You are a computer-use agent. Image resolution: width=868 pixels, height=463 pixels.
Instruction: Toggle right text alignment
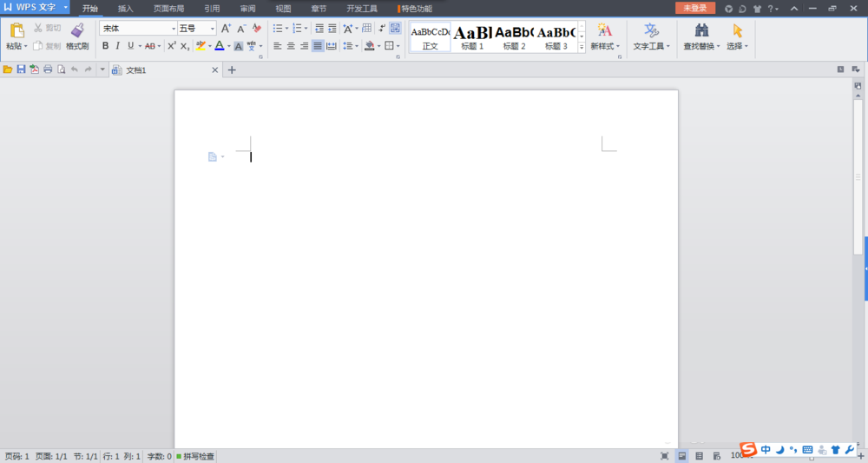point(304,46)
